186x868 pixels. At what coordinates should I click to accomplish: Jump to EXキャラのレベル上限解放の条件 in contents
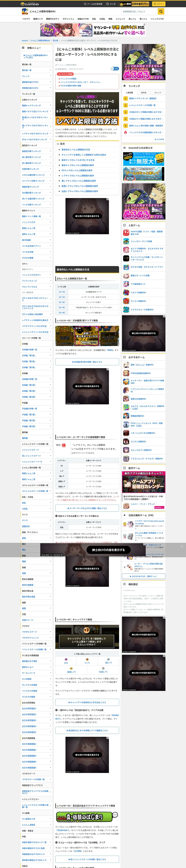(77, 171)
